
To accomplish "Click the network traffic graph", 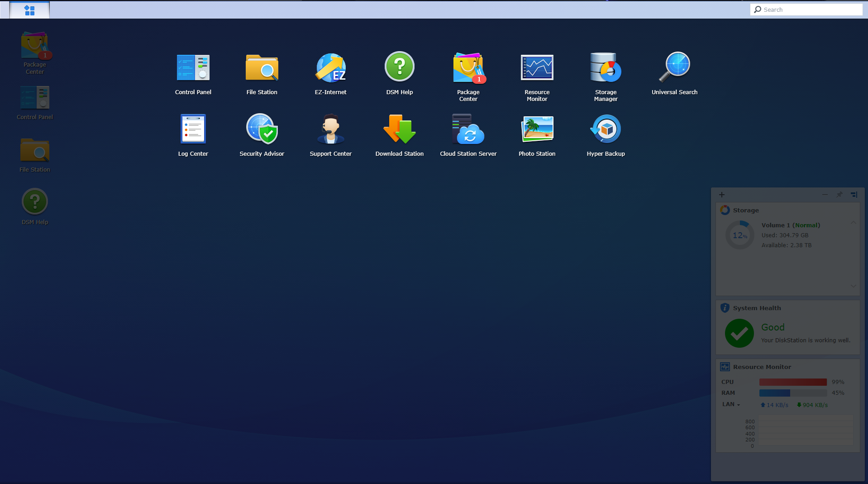I will tap(806, 431).
